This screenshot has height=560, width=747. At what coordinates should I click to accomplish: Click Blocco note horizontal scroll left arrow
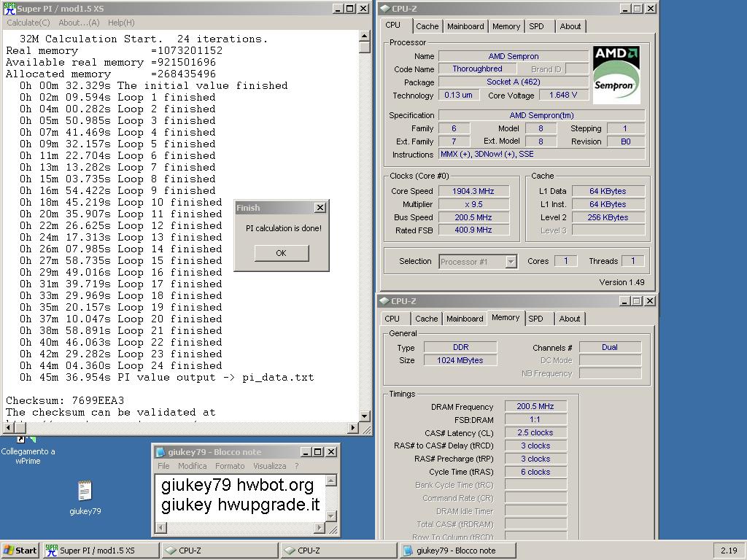[x=161, y=528]
